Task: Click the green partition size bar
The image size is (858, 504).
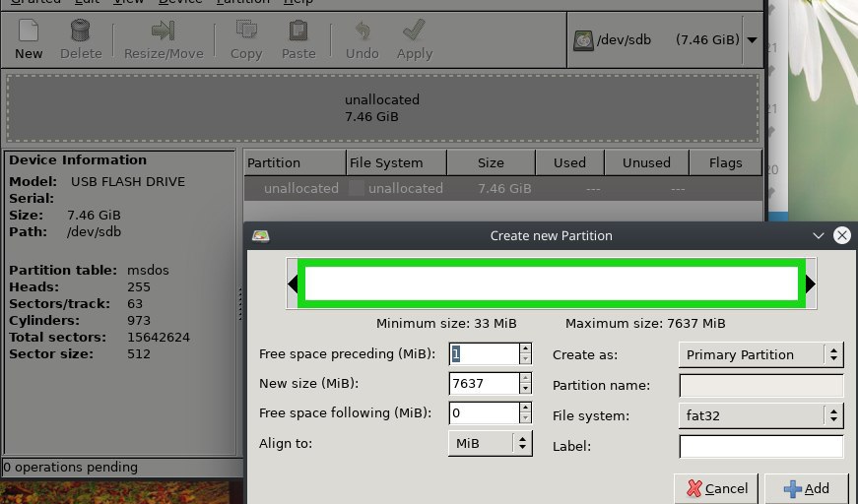Action: (551, 283)
